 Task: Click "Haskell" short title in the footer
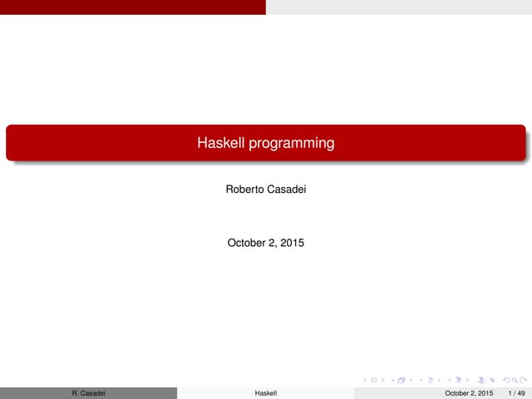coord(265,392)
